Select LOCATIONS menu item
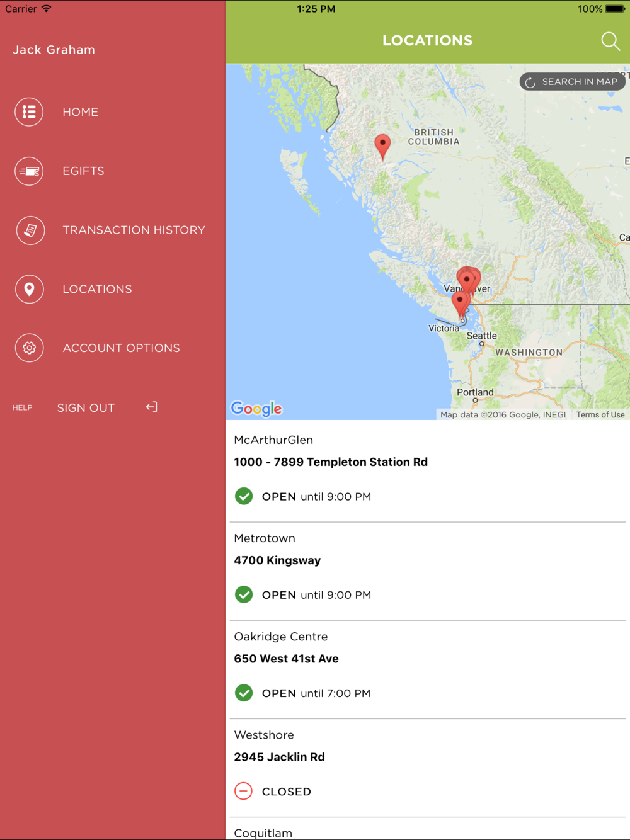This screenshot has width=630, height=840. (97, 289)
